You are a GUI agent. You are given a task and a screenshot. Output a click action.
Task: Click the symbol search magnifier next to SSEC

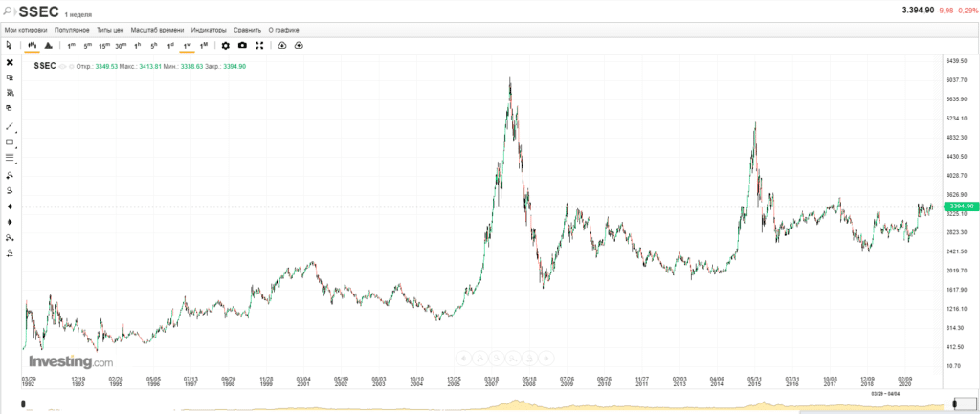[9, 11]
